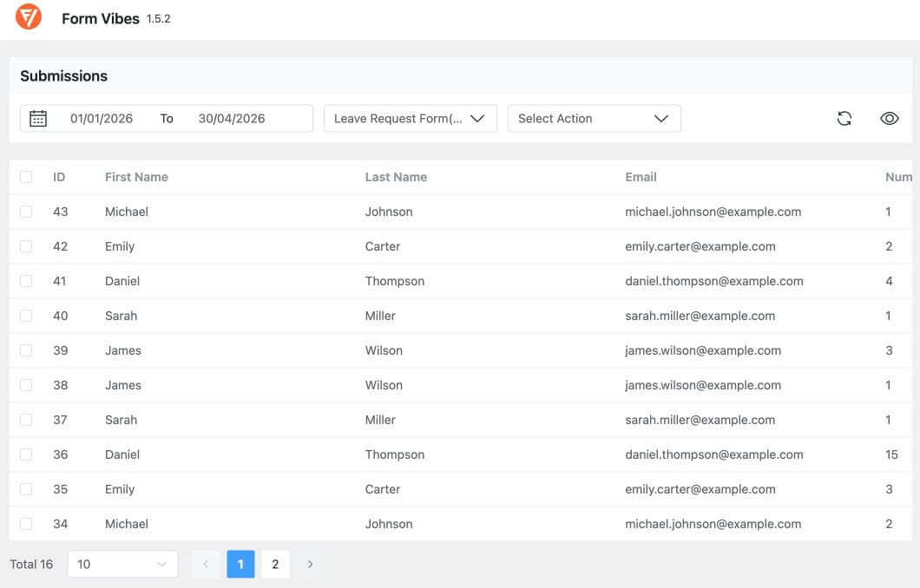
Task: Click email emily.carter@example.com in row 42
Action: point(700,246)
